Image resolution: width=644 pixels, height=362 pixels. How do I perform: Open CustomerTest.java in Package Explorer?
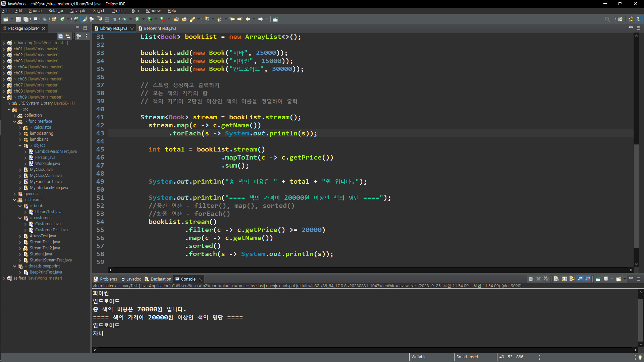[51, 230]
